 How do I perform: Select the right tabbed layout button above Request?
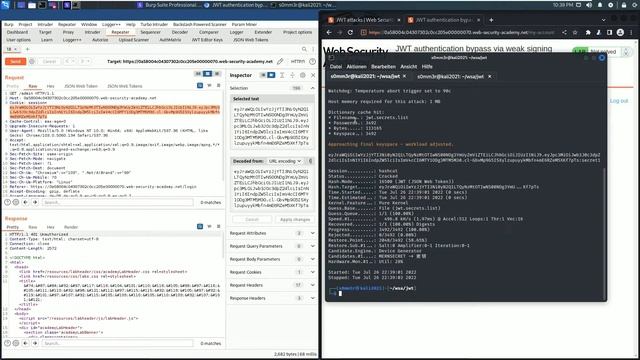(x=217, y=73)
